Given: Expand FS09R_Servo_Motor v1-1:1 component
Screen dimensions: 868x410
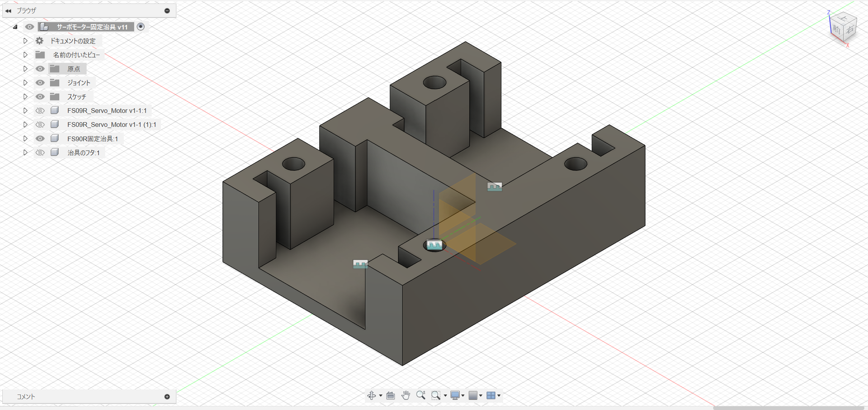Looking at the screenshot, I should (x=25, y=110).
